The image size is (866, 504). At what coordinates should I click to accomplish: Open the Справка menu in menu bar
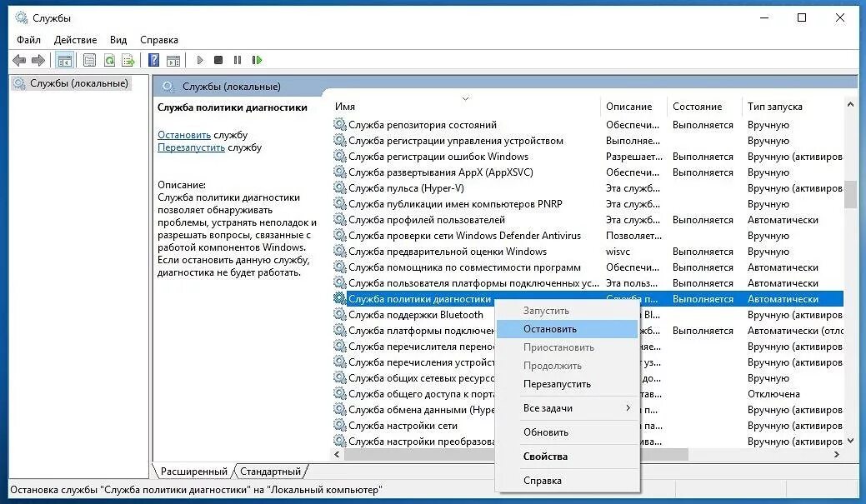click(x=159, y=40)
